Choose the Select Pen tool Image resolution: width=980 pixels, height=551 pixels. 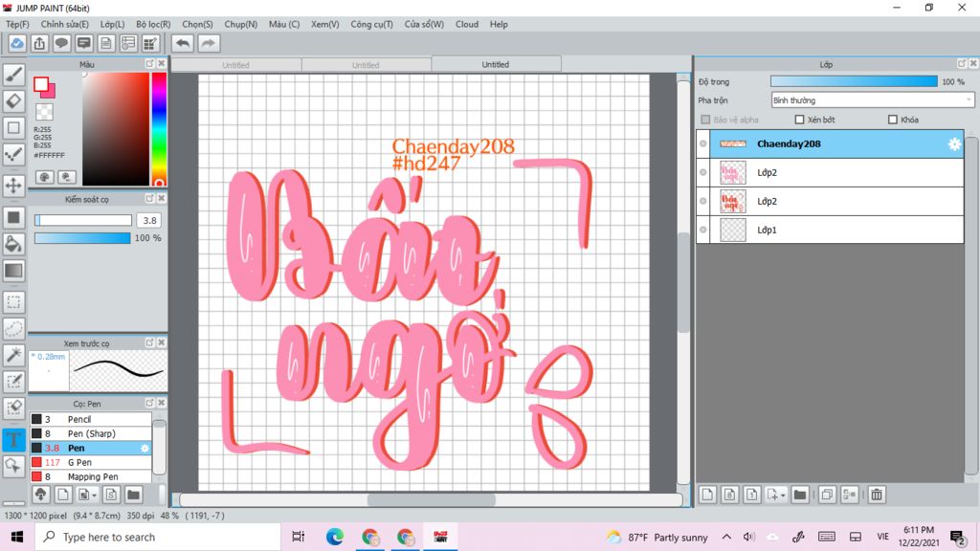coord(13,382)
